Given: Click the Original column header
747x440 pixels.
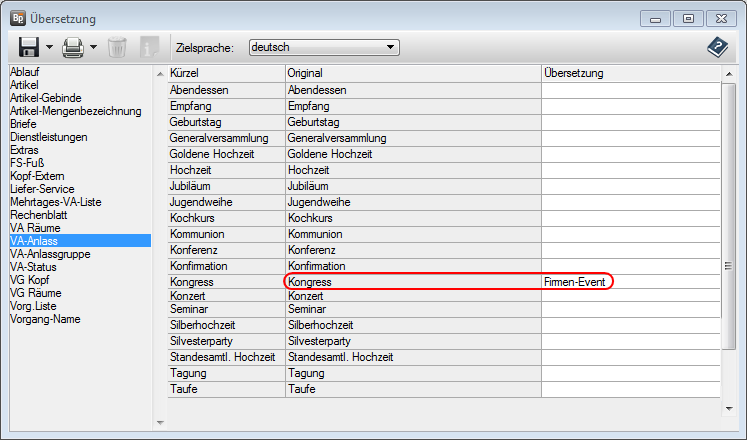Looking at the screenshot, I should point(411,74).
